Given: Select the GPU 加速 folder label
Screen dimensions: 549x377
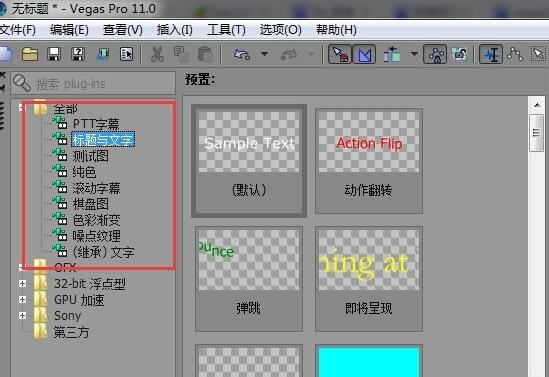Looking at the screenshot, I should coord(79,300).
